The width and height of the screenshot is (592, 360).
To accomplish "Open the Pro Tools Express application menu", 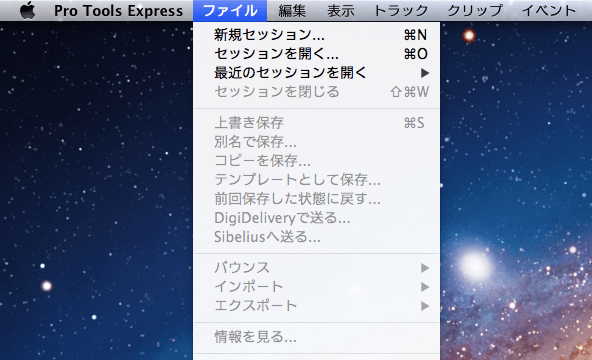I will pos(119,11).
